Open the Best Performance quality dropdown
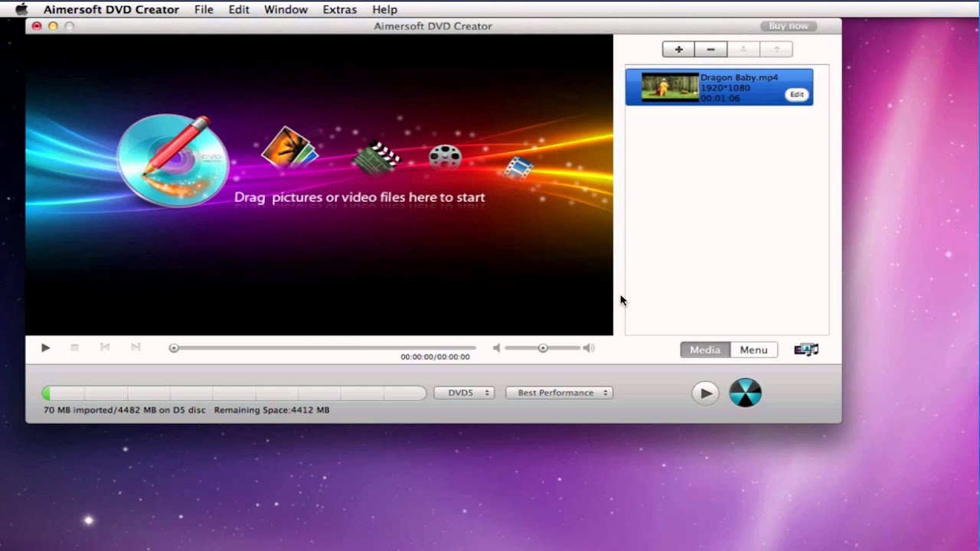Viewport: 980px width, 551px height. (x=560, y=393)
